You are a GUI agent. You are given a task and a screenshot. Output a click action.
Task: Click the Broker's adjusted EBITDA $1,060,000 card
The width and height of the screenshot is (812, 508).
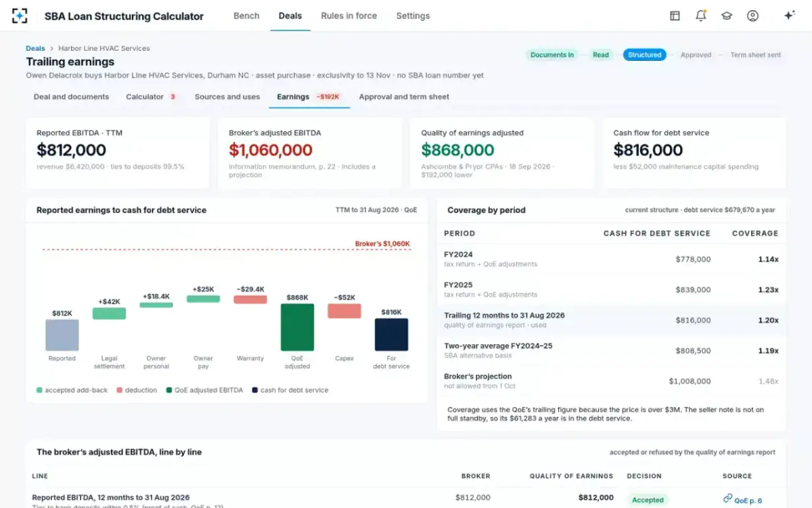310,153
